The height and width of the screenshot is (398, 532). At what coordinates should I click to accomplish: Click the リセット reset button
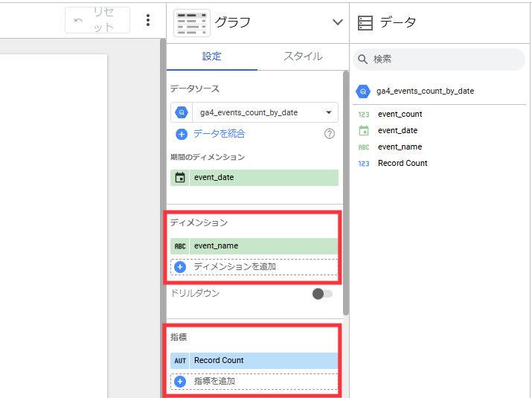pyautogui.click(x=97, y=20)
